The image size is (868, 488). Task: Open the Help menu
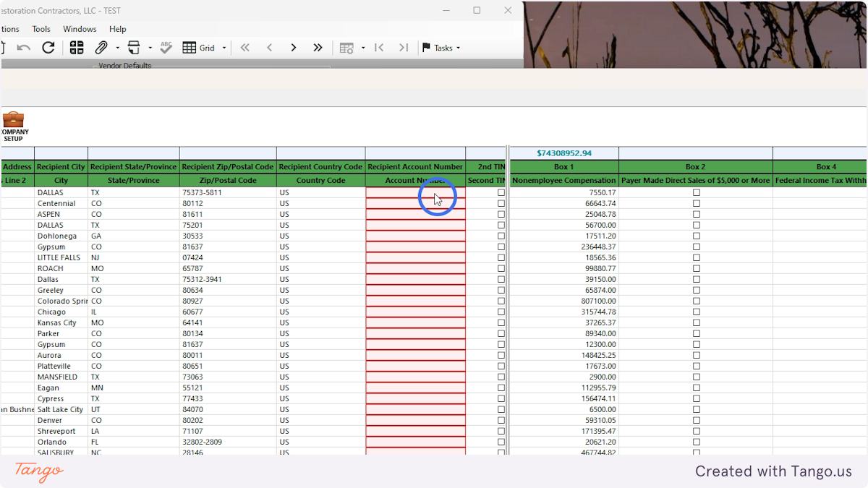(117, 29)
